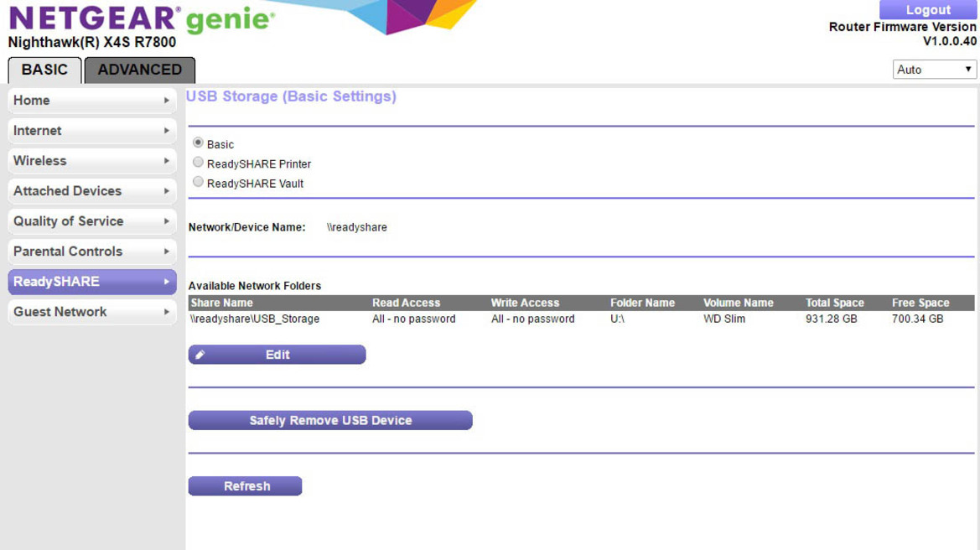Click the Read Access column header

click(x=407, y=303)
